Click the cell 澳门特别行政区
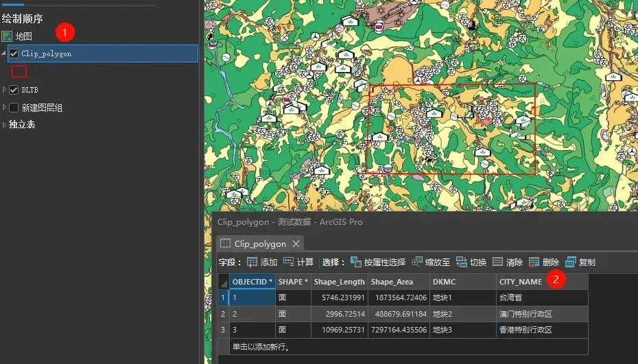Viewport: 638px width, 364px height. click(542, 313)
